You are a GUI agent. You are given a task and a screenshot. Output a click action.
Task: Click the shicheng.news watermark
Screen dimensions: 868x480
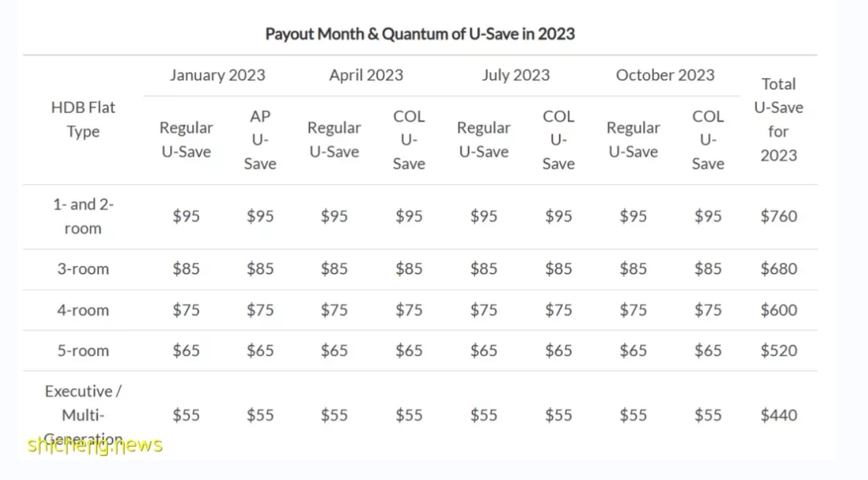(x=95, y=445)
